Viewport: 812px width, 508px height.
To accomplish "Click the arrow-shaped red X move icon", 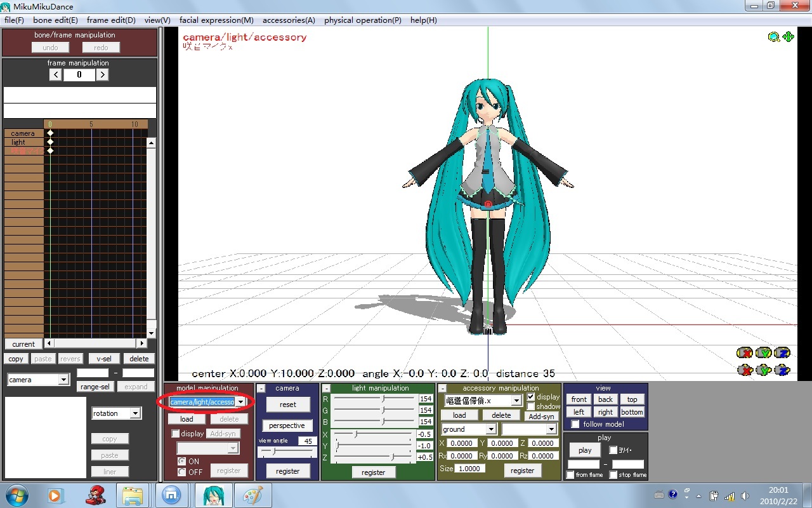I will click(744, 370).
